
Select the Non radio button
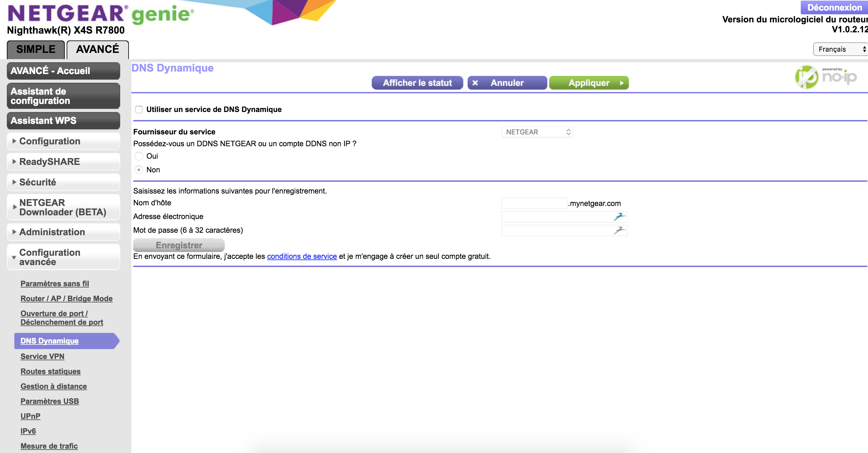(139, 170)
